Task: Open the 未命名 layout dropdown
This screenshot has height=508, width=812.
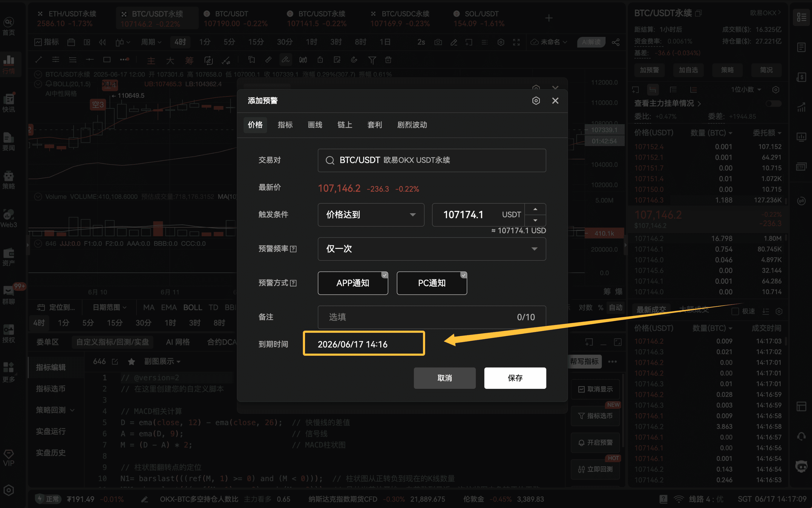Action: pyautogui.click(x=549, y=42)
